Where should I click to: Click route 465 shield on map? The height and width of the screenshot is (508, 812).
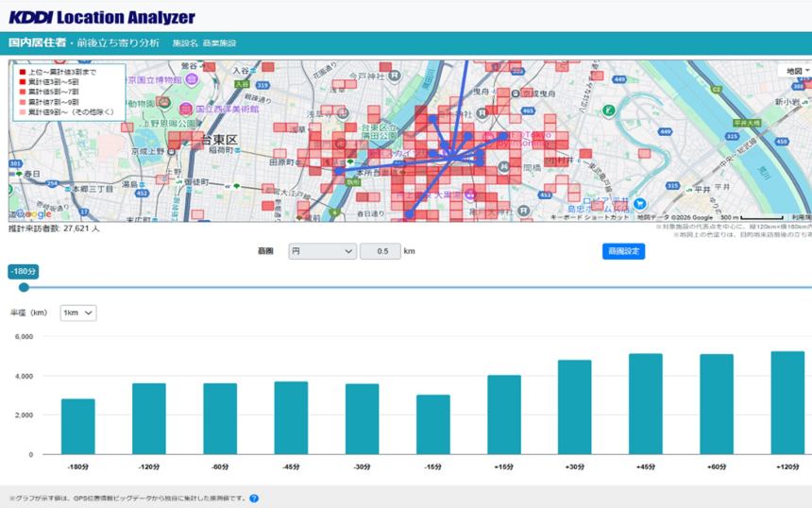(528, 110)
